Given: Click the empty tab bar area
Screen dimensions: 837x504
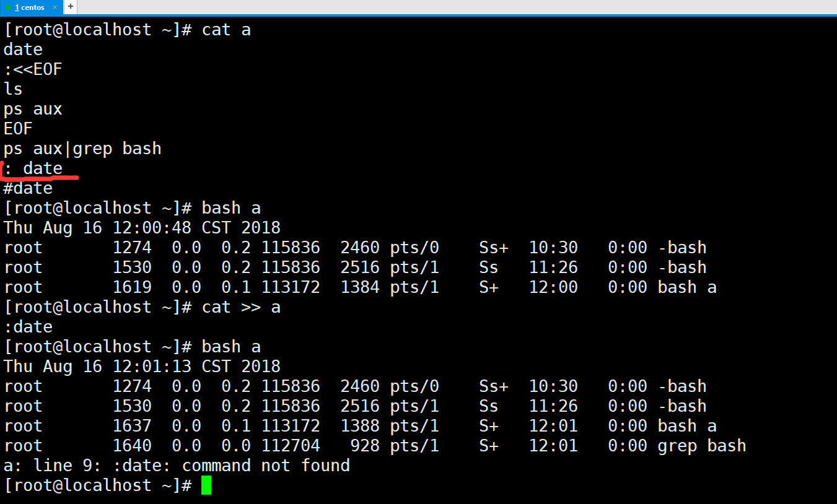Looking at the screenshot, I should coord(434,7).
